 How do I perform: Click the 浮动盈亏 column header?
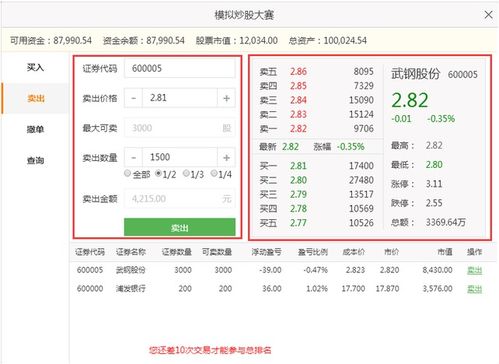266,252
